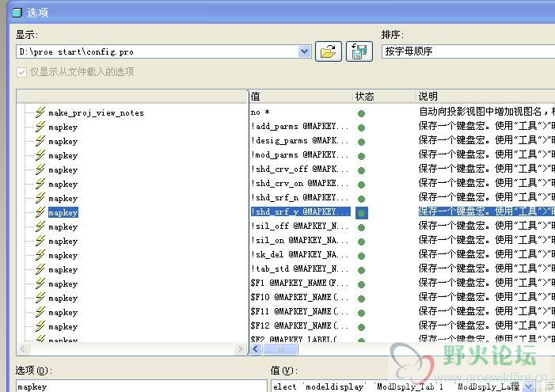Image resolution: width=555 pixels, height=392 pixels.
Task: Select value cell $F11 @MAPKEY_NAME
Action: pyautogui.click(x=299, y=311)
